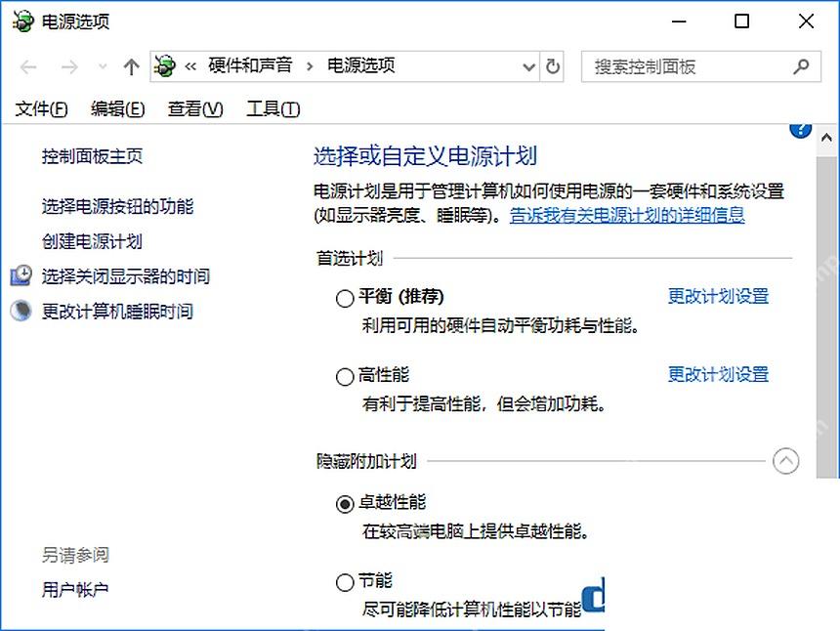Collapse the 隐藏附加计划 section
This screenshot has height=631, width=840.
[785, 461]
